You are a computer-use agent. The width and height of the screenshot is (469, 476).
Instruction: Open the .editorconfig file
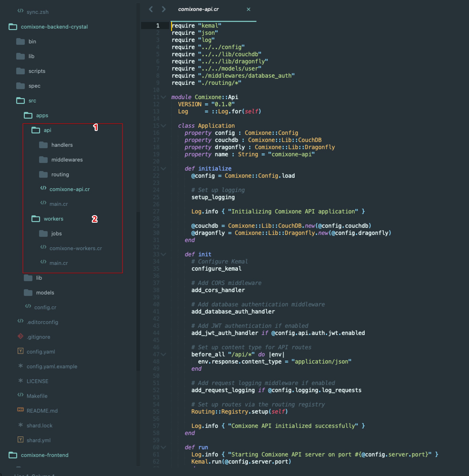click(x=42, y=322)
